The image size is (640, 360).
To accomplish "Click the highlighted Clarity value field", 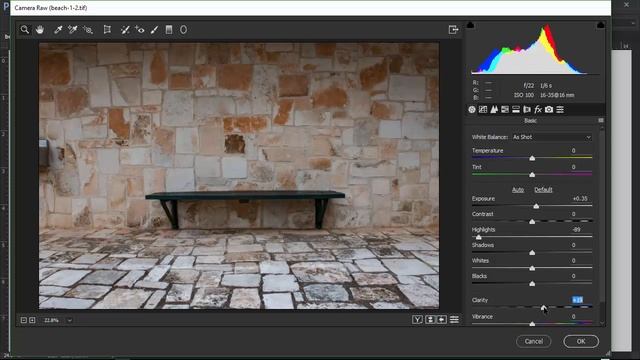I will pos(578,300).
